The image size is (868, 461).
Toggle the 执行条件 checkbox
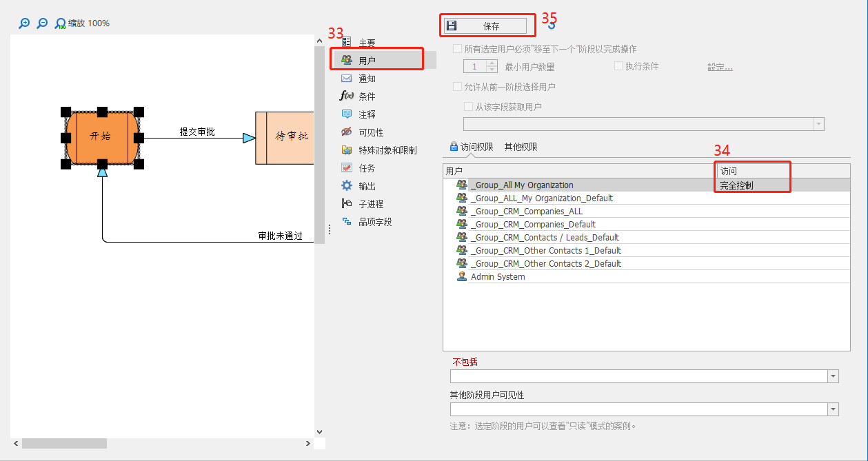click(618, 65)
